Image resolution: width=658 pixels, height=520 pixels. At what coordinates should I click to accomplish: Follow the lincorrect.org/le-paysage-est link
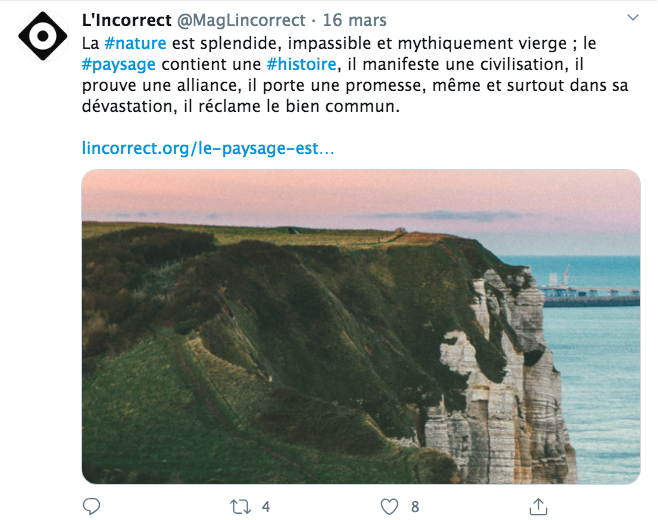pyautogui.click(x=208, y=148)
